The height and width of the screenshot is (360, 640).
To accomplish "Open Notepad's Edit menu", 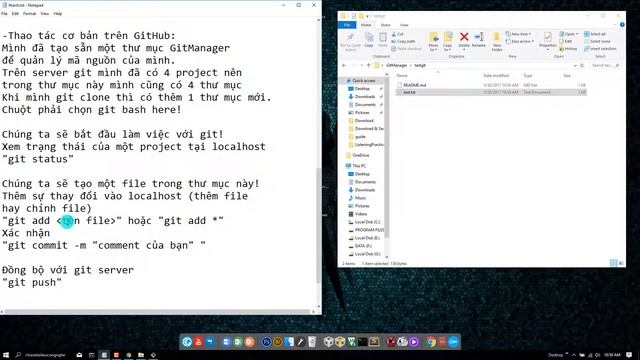I will tap(15, 14).
